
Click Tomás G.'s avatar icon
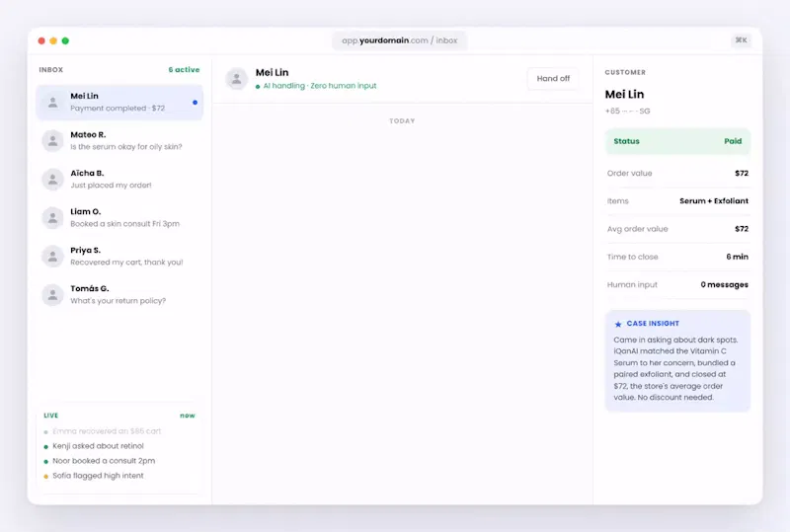[52, 295]
